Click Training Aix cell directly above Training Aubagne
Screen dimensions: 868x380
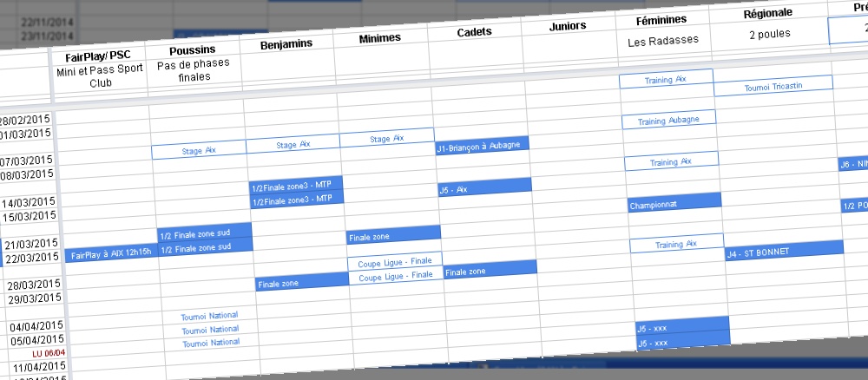666,80
